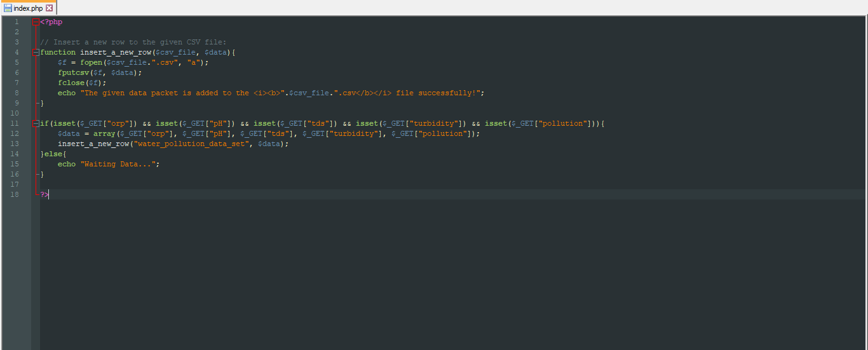The image size is (868, 350).
Task: Collapse the <?php block fold marker
Action: click(x=36, y=22)
